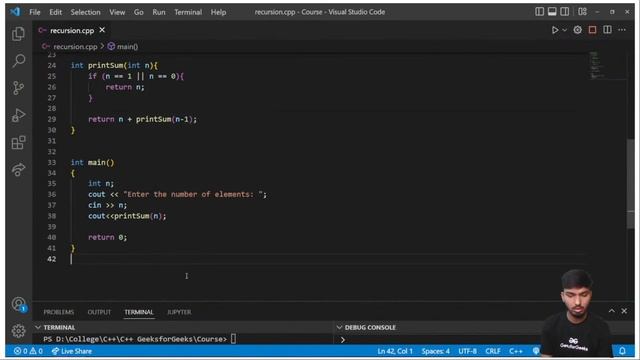The height and width of the screenshot is (360, 640).
Task: Open the Run menu
Action: [159, 12]
